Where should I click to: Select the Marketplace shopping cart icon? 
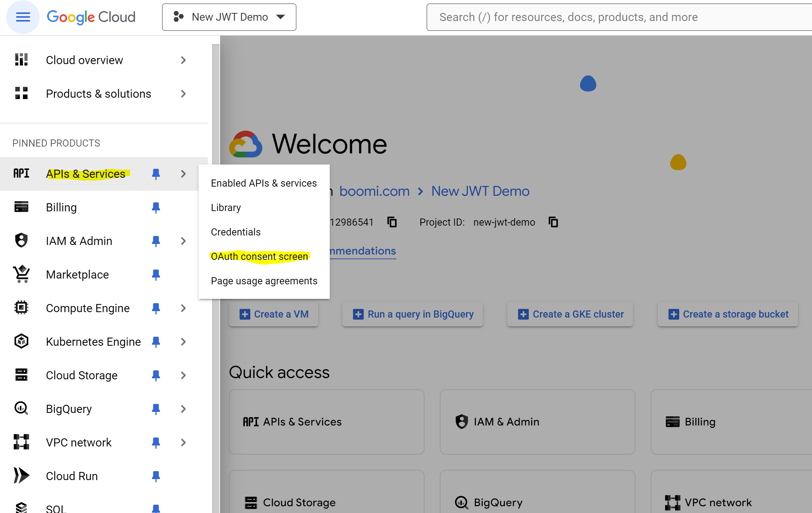tap(21, 274)
